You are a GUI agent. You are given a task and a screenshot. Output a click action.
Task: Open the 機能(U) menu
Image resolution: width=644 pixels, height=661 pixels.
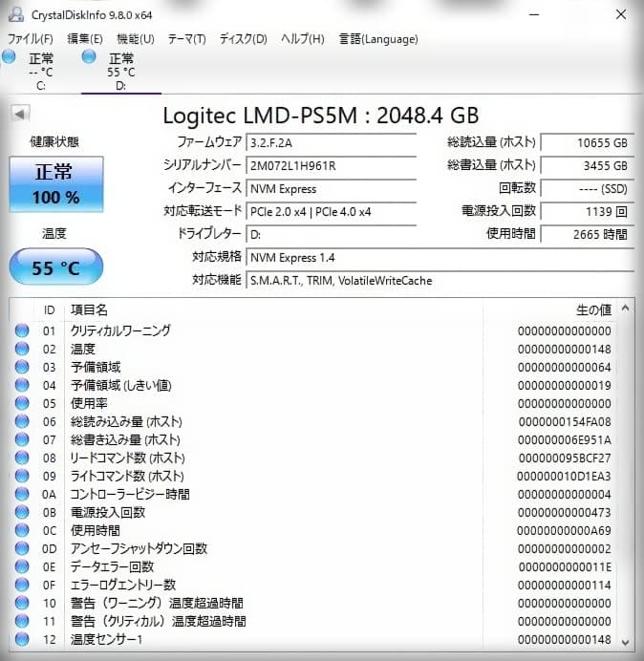tap(136, 39)
